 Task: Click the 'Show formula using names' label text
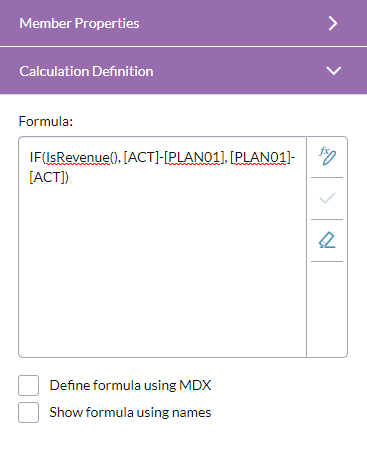130,412
